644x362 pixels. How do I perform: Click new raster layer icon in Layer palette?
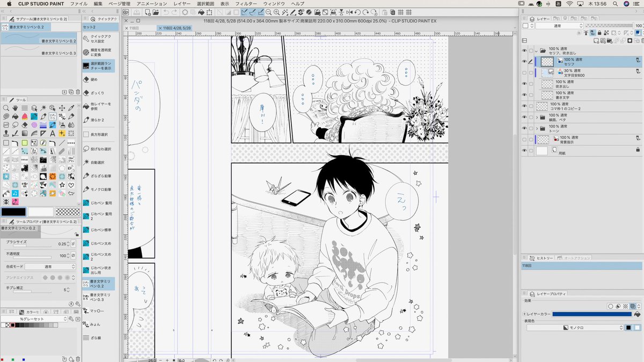coord(596,41)
